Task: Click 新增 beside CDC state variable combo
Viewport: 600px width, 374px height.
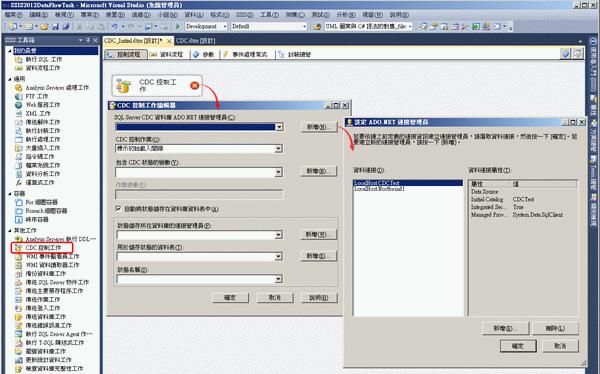Action: point(318,171)
